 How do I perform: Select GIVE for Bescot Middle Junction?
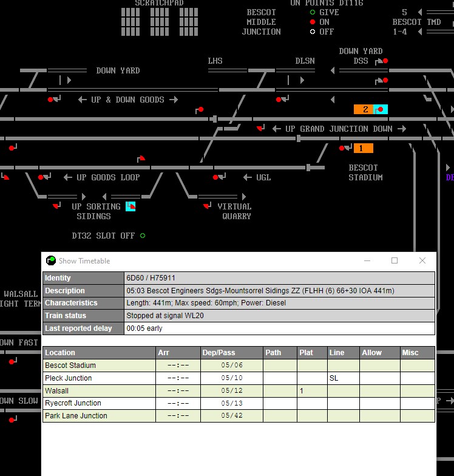(x=313, y=12)
